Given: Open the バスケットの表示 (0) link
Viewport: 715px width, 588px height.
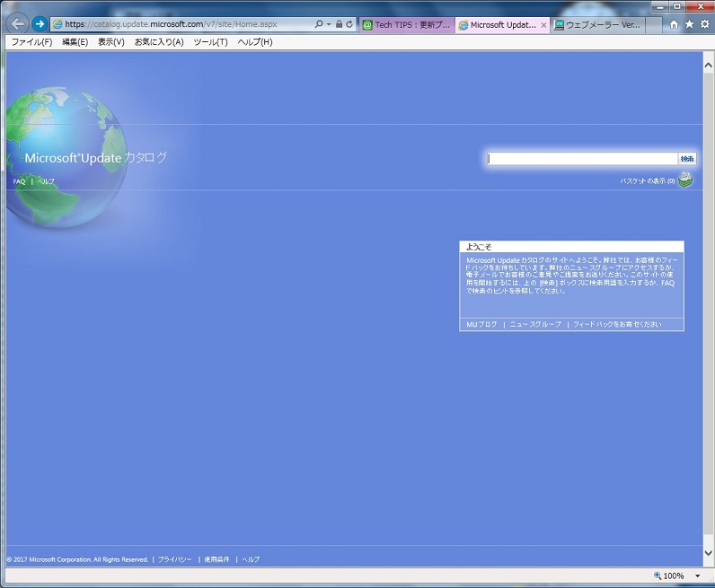Looking at the screenshot, I should point(647,181).
